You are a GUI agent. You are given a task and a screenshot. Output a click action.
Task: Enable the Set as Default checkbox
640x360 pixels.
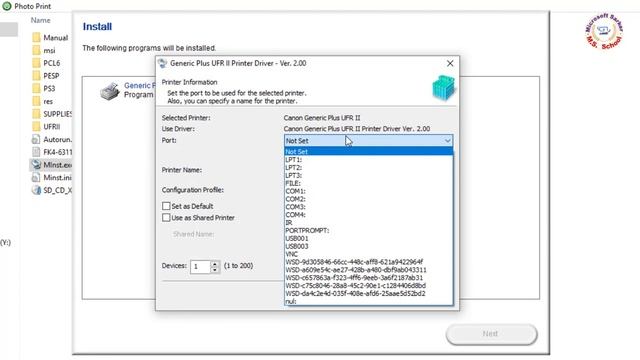click(166, 206)
